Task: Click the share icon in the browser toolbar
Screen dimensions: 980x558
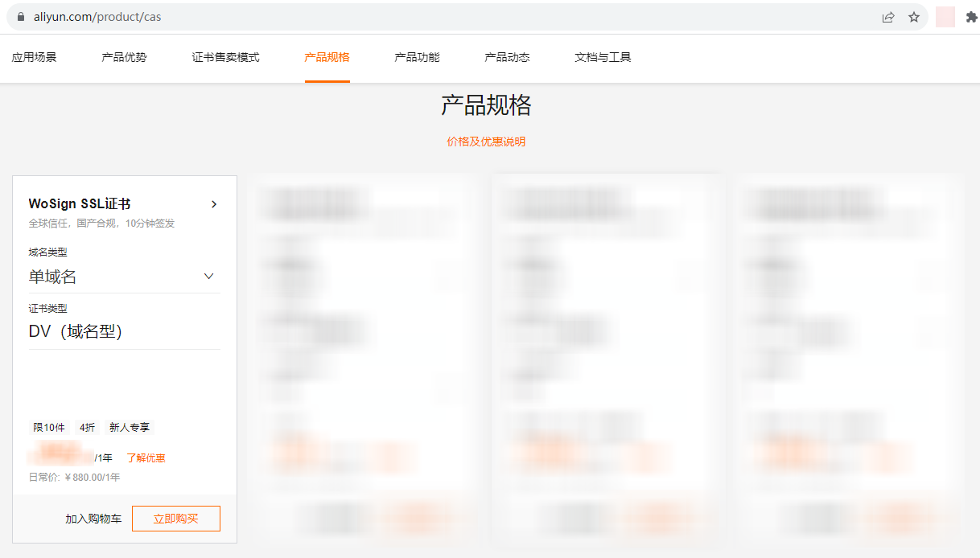Action: click(888, 17)
